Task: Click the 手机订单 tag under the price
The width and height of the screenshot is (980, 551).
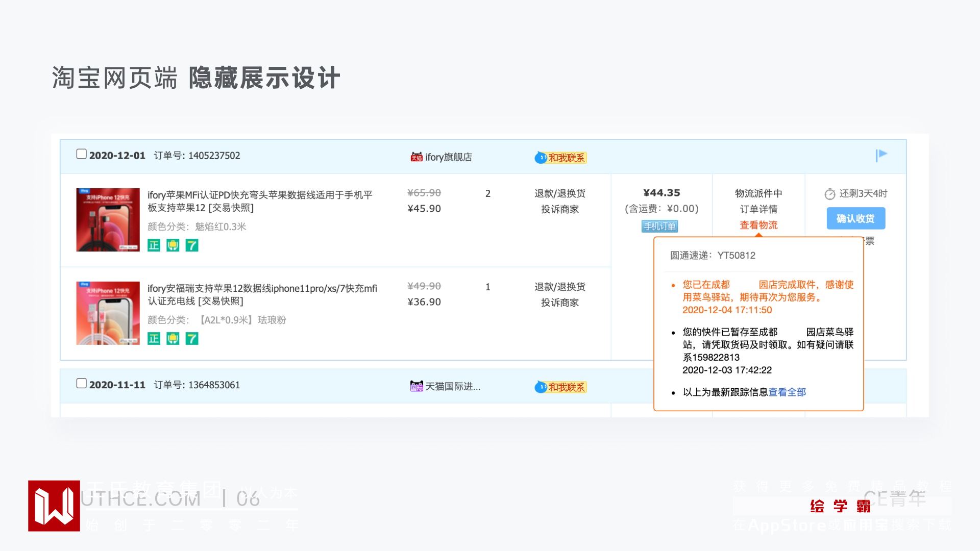Action: pos(659,226)
